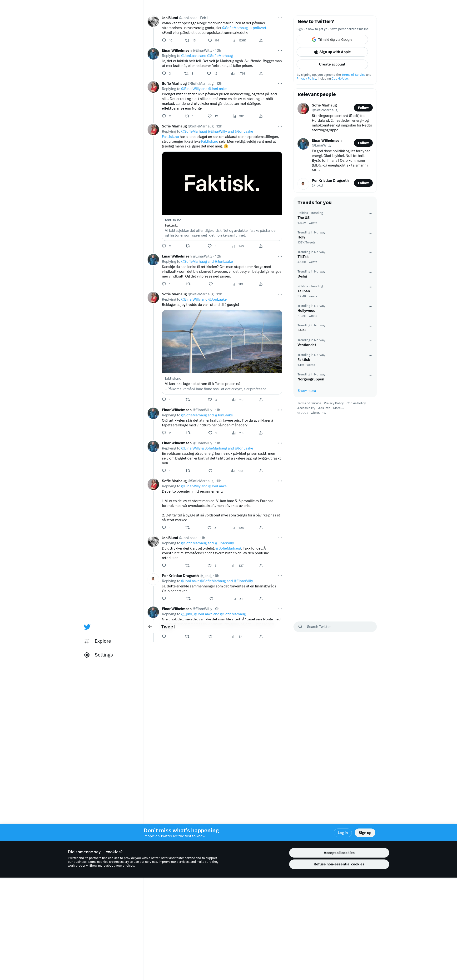Image resolution: width=457 pixels, height=980 pixels.
Task: Share Einar Wilhelmsen's 13h reply
Action: 260,73
